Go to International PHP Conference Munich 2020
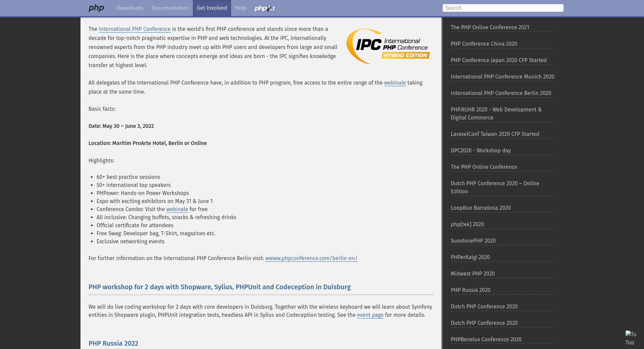Viewport: 644px width, 349px height. tap(502, 77)
